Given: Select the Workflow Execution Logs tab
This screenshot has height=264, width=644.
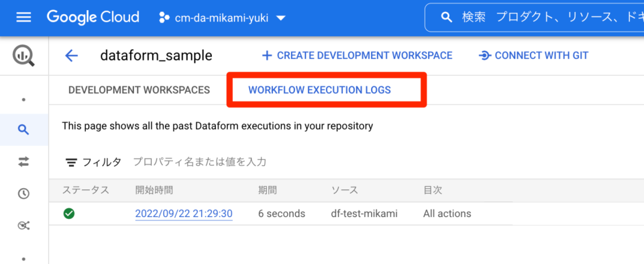Looking at the screenshot, I should click(x=319, y=89).
